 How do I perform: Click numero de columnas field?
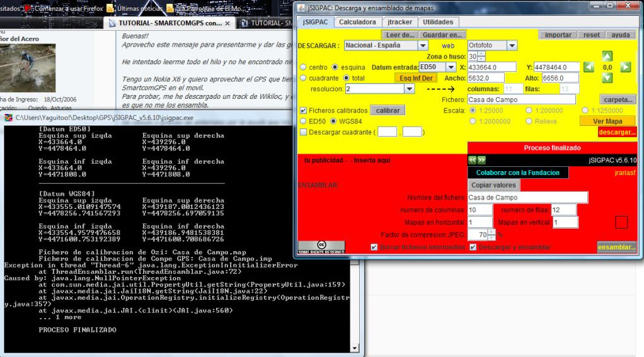pos(480,210)
